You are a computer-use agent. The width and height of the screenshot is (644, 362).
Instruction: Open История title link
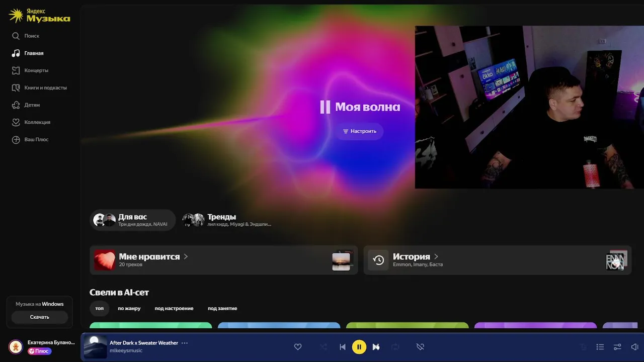[x=411, y=256]
